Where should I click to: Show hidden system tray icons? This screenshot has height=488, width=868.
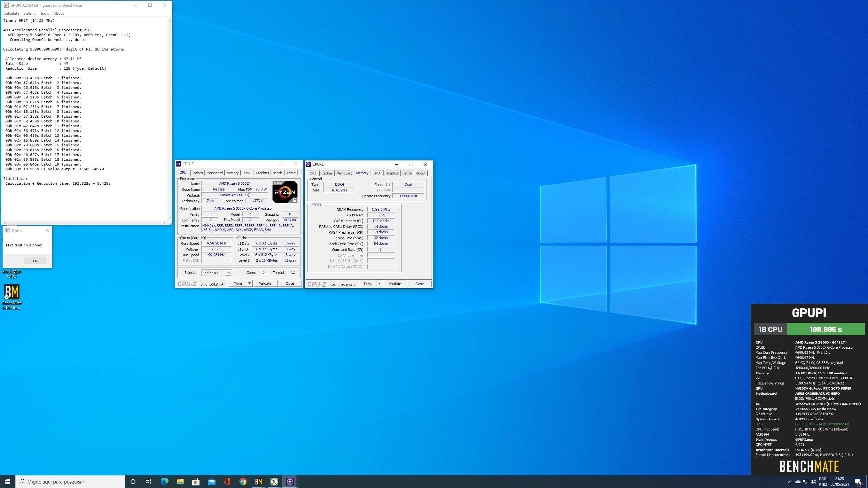point(790,482)
